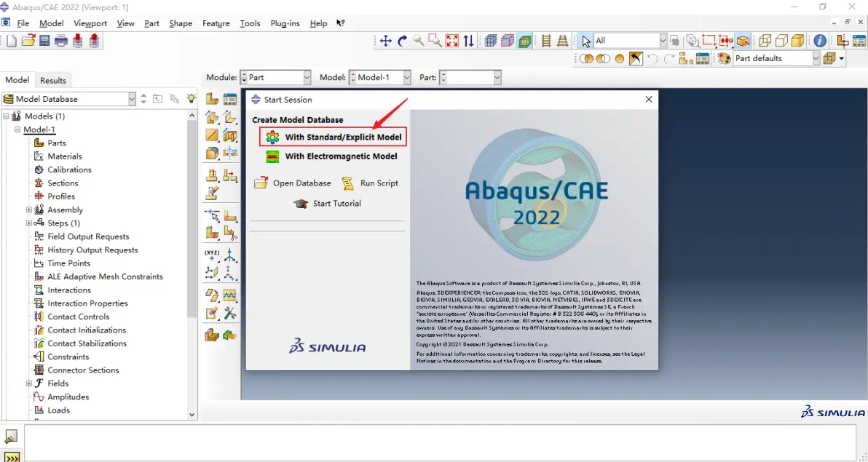868x462 pixels.
Task: Toggle the selection arrow tool beside All
Action: point(586,41)
